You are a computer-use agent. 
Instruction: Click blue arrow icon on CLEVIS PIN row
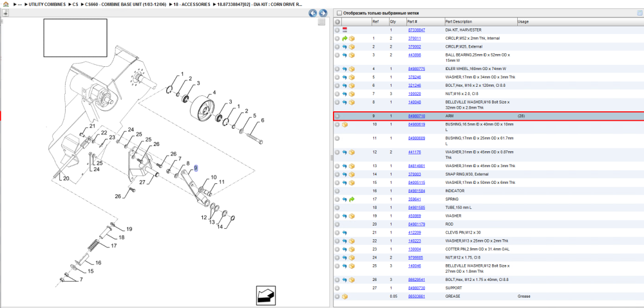345,233
